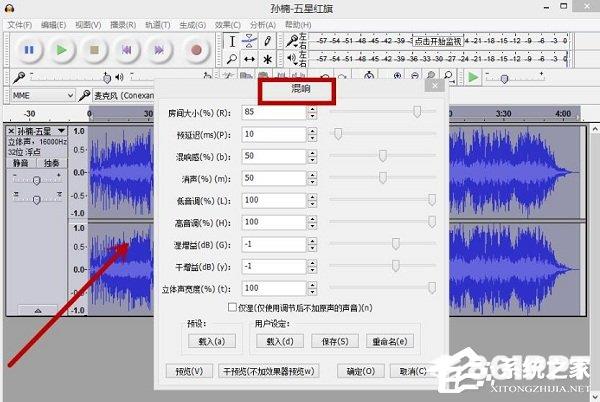This screenshot has height=402, width=600.
Task: Click the Zoom Out toolbar icon
Action: (415, 76)
